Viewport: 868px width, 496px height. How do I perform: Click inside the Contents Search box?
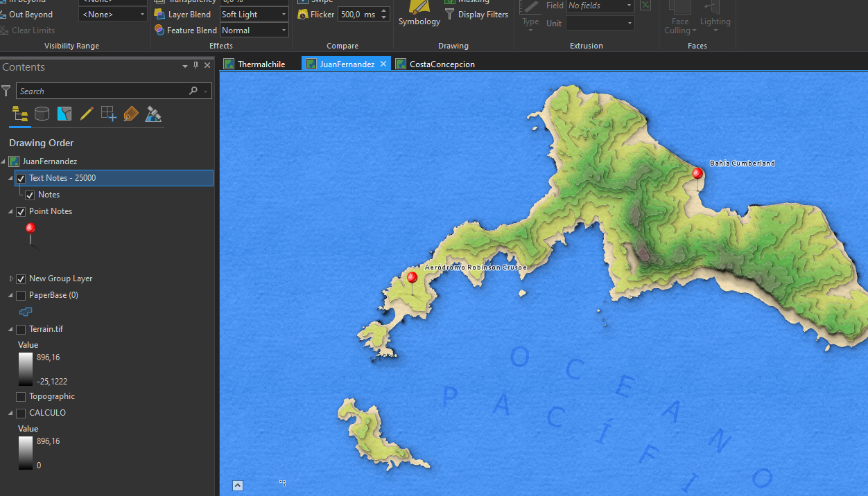111,91
